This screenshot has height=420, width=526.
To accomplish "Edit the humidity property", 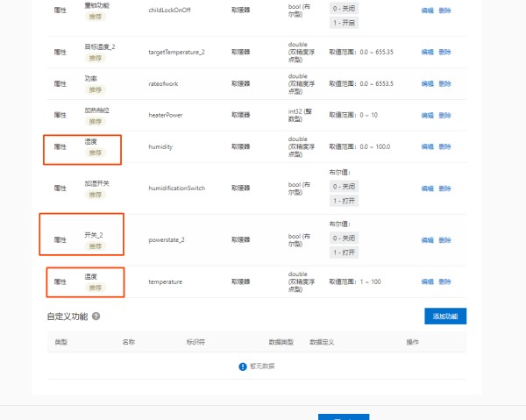I will 427,146.
